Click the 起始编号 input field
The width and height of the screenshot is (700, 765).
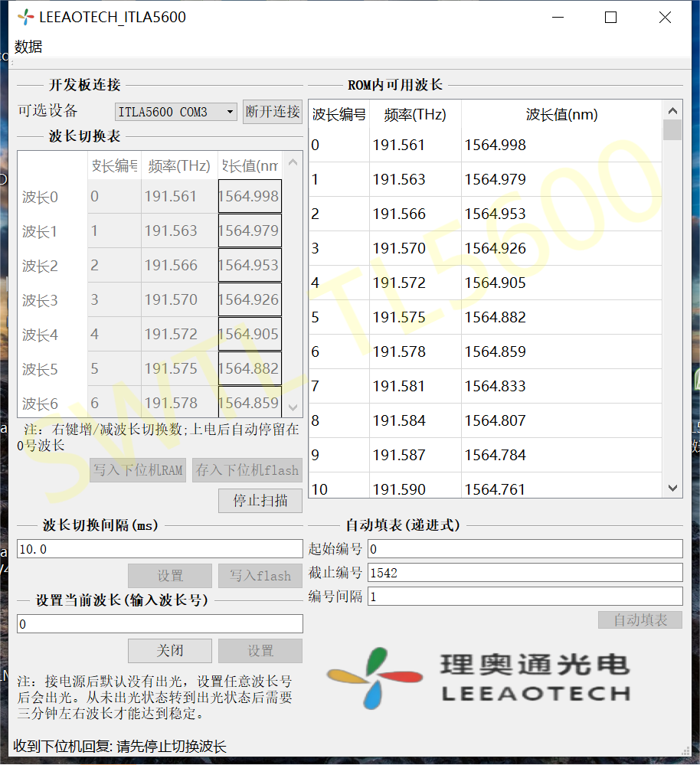click(525, 549)
